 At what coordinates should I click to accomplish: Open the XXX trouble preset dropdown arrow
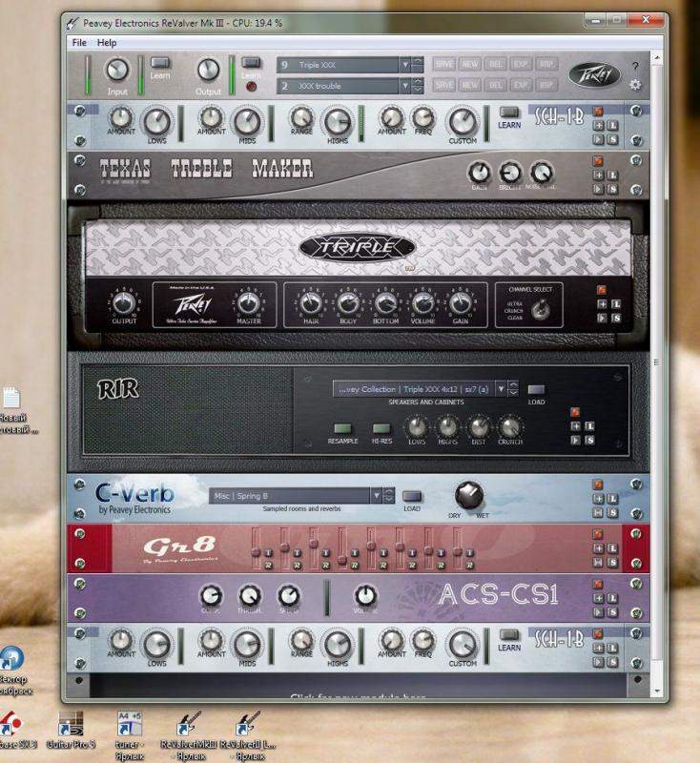tap(404, 86)
